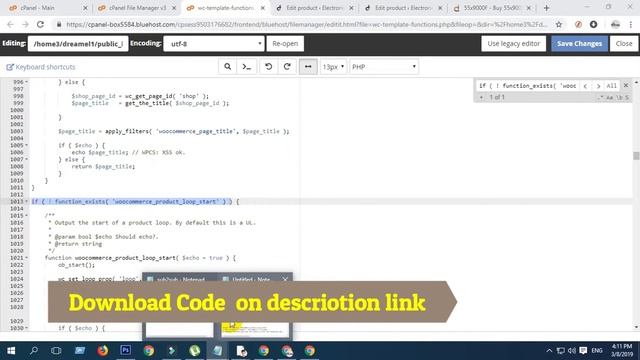Open a new browser tab
Image resolution: width=640 pixels, height=360 pixels.
tap(547, 8)
